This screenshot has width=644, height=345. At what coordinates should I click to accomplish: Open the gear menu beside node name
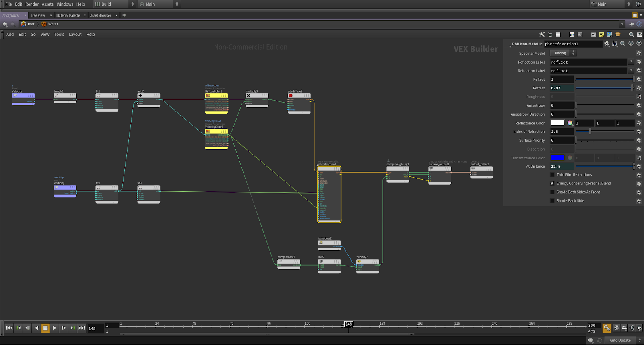click(607, 44)
